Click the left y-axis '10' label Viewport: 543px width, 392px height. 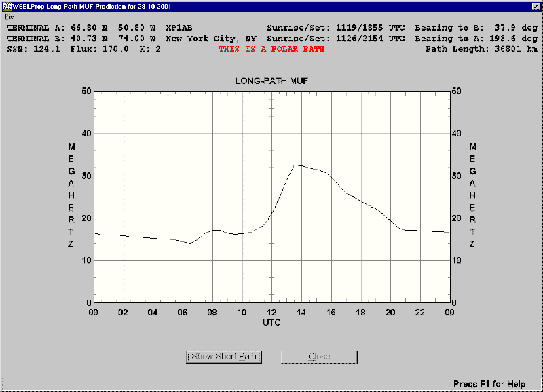point(86,260)
